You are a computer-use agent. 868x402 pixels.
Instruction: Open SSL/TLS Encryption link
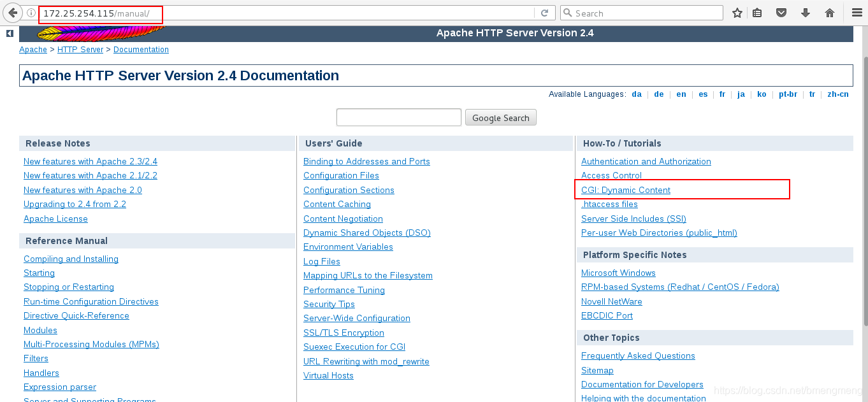pos(344,333)
